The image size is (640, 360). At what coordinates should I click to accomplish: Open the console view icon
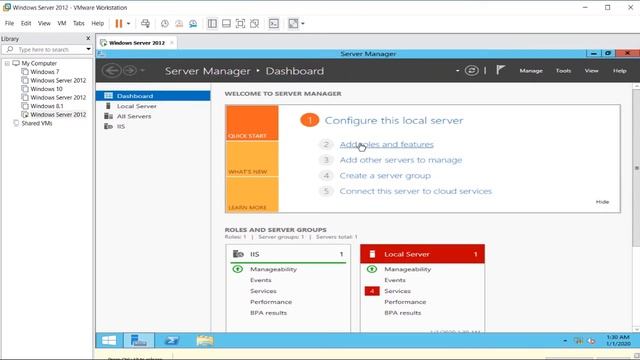(274, 24)
